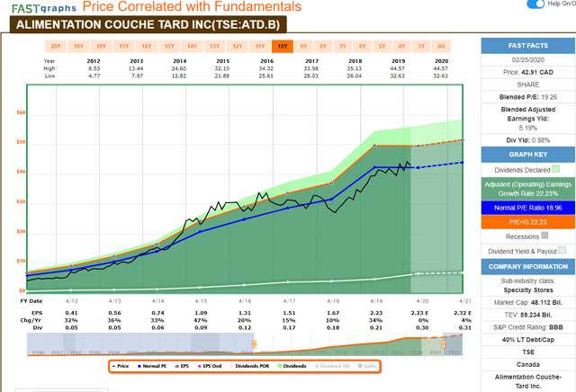Click the FAST FACTS header
Image resolution: width=576 pixels, height=392 pixels.
click(528, 46)
